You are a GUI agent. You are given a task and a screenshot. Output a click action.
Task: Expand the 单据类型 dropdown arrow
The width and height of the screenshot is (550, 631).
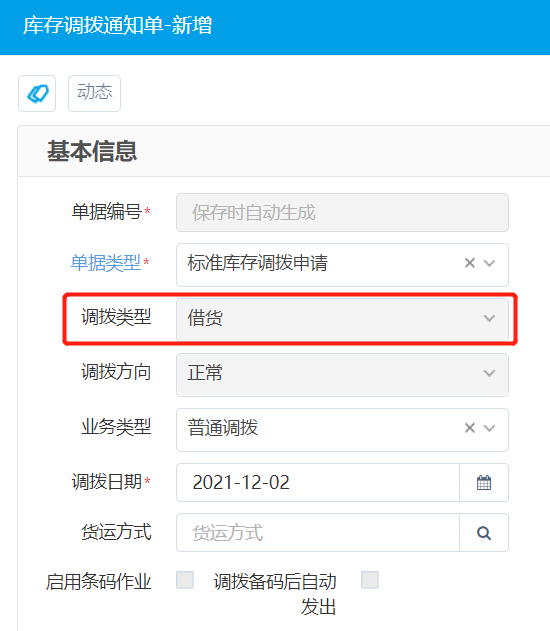pyautogui.click(x=489, y=263)
